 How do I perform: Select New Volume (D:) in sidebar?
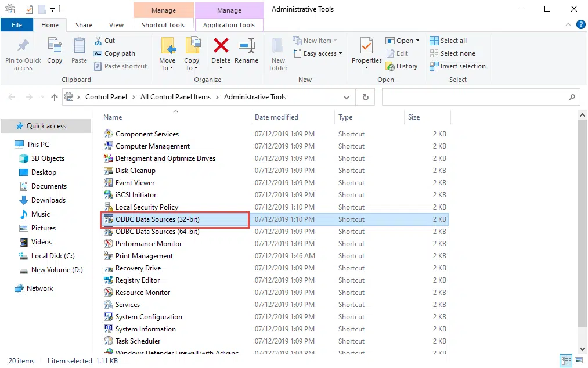(57, 270)
